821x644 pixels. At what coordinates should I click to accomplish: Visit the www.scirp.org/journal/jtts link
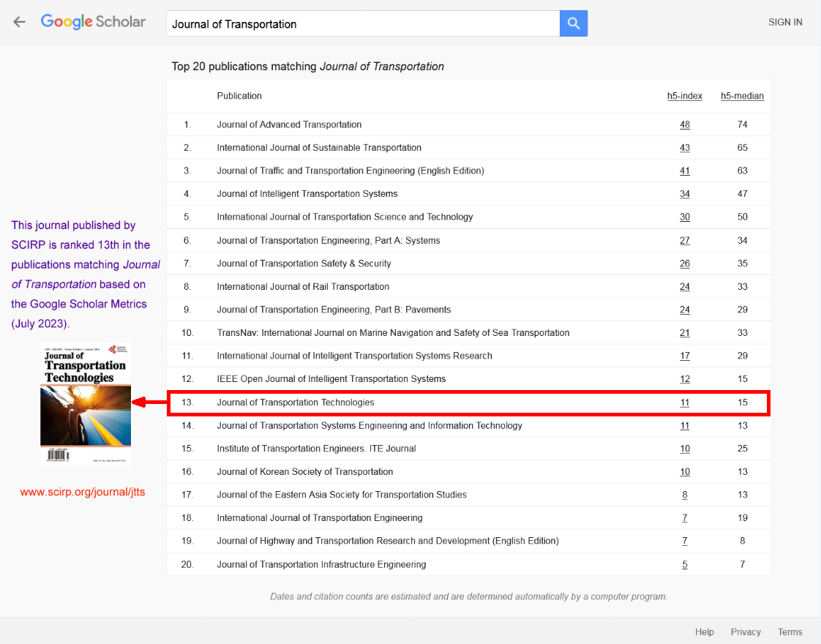pos(83,493)
